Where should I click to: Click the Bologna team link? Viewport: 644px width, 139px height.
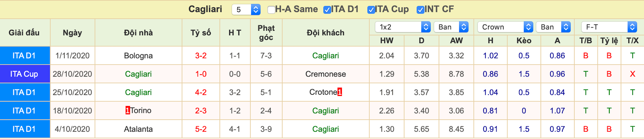coord(138,56)
